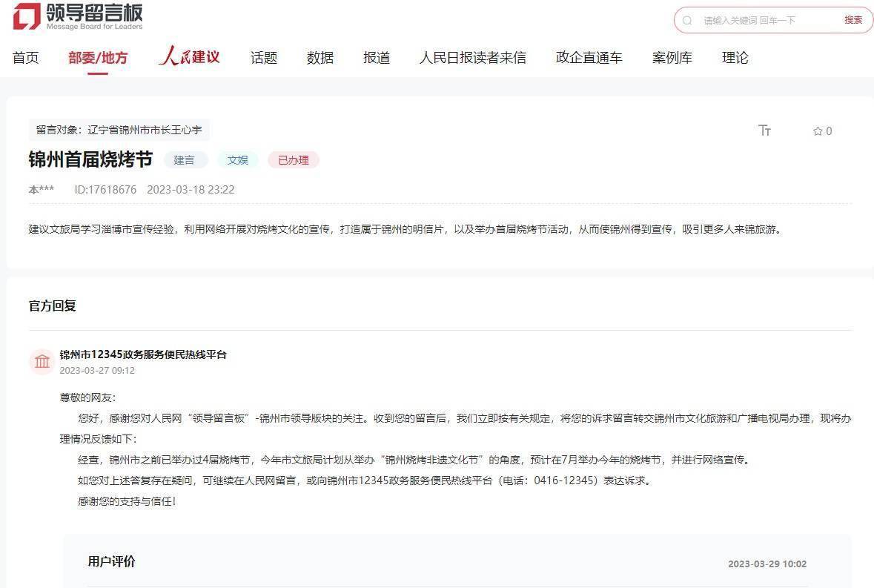Click the 建言 category tag
This screenshot has height=588, width=874.
click(185, 159)
